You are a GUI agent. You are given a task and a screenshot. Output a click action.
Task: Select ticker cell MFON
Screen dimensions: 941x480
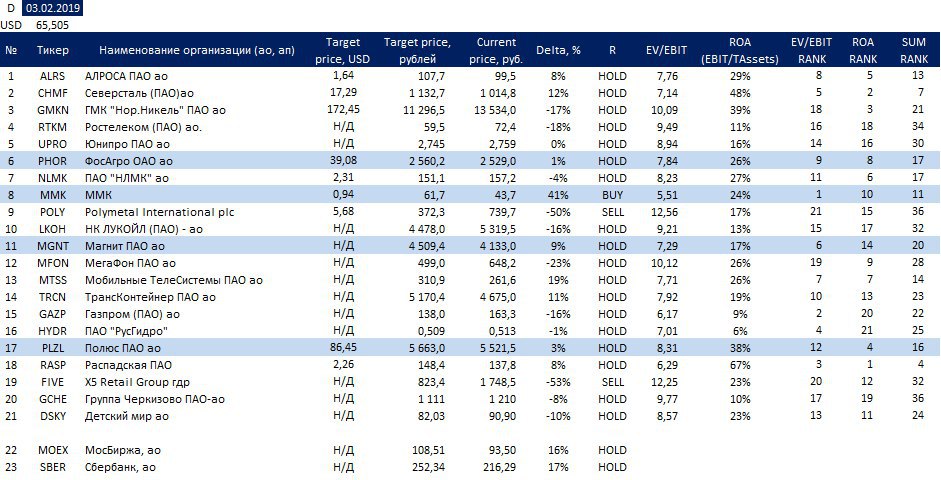click(53, 263)
